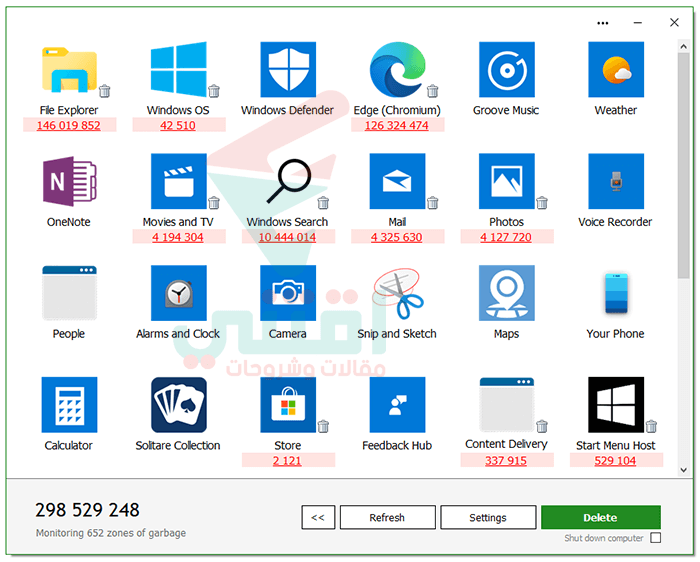This screenshot has height=562, width=700.
Task: Toggle the Start Menu Host trash bin
Action: coord(651,426)
